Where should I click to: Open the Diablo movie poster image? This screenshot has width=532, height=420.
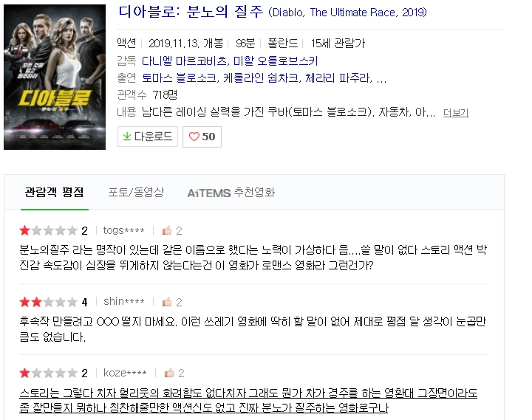coord(54,77)
